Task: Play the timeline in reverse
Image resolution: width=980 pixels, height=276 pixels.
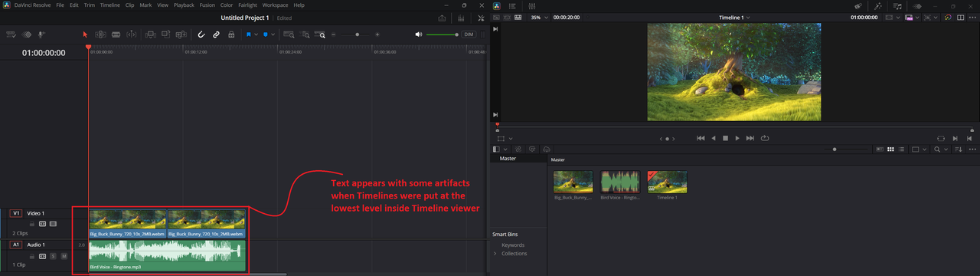Action: coord(713,138)
